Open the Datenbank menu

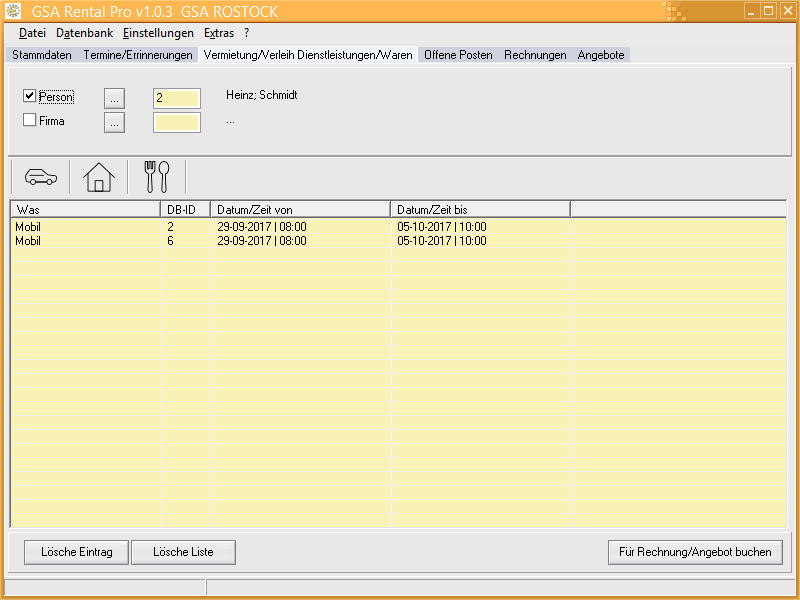(x=84, y=33)
